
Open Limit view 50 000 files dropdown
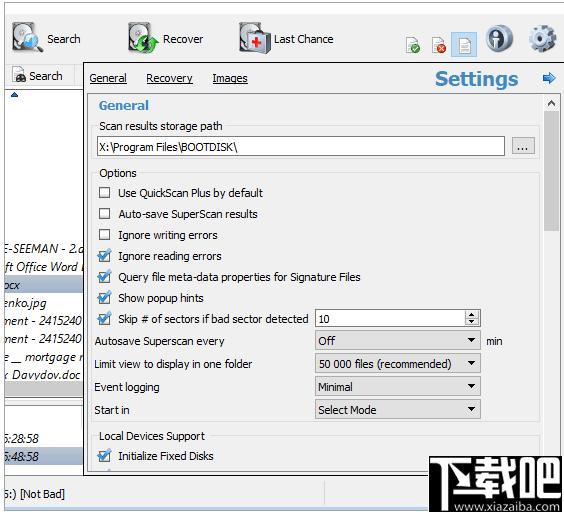[x=397, y=363]
